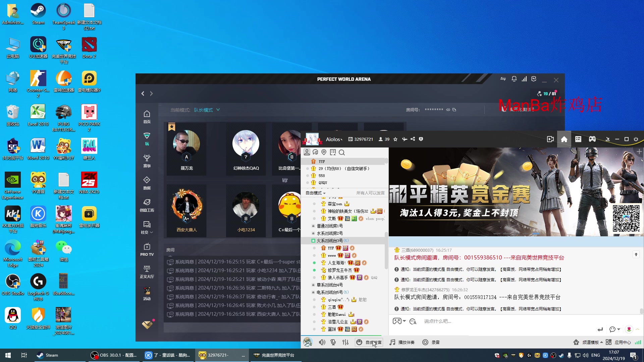644x362 pixels.
Task: Open 应用中心 app center
Action: (618, 342)
